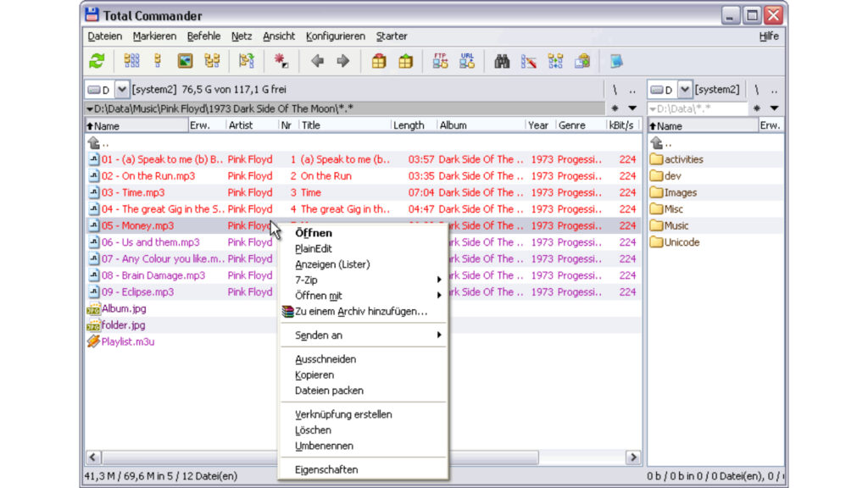Screen dimensions: 868x488
Task: Click the notepad toolbar icon at right
Action: (x=616, y=61)
